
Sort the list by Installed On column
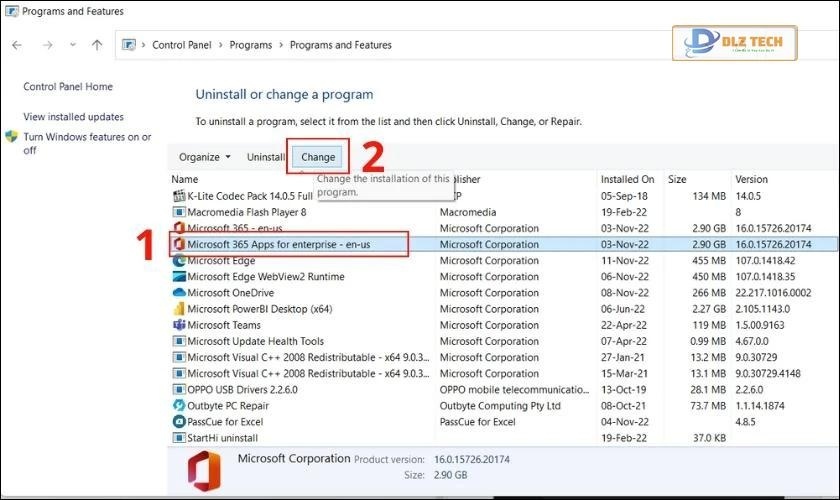click(627, 179)
